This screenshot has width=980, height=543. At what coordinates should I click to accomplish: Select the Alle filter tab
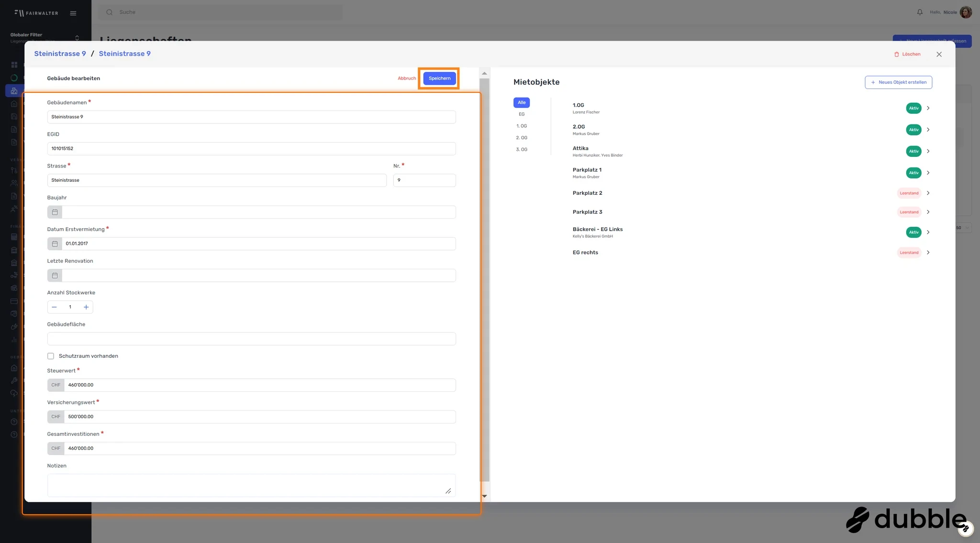(x=522, y=102)
